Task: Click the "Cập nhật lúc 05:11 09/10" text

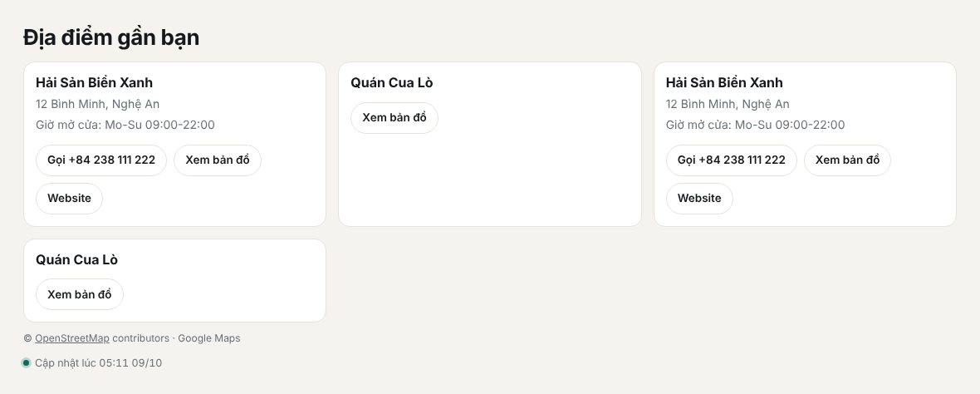Action: (98, 362)
